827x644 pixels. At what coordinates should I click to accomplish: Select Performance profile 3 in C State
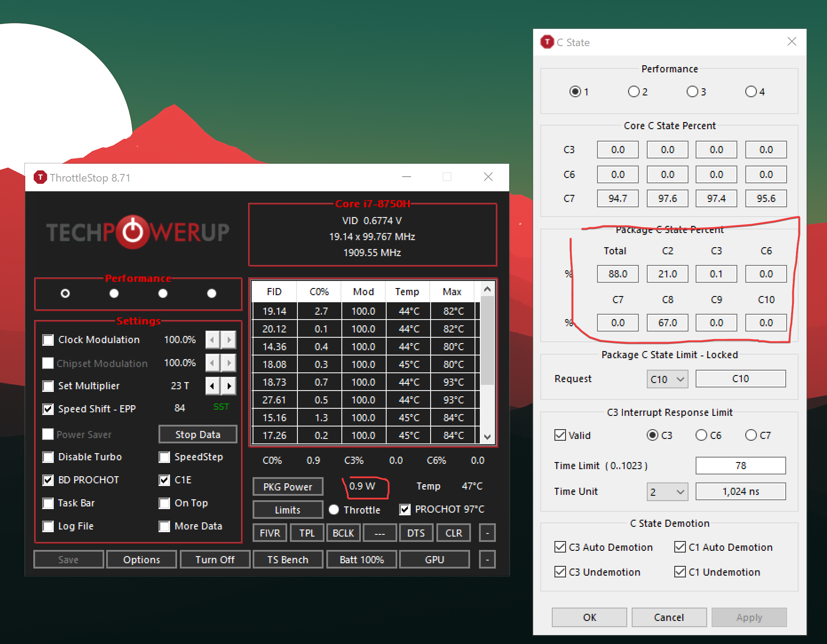click(x=692, y=91)
